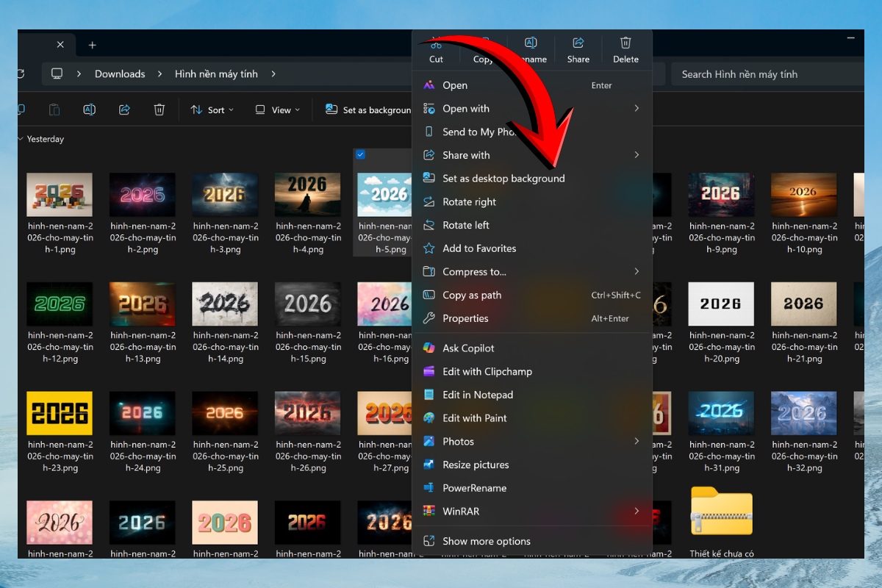Image resolution: width=882 pixels, height=588 pixels.
Task: Select thumbnail hinh-nen-nam-2026-cho-may-tinh-23.png
Action: 60,413
